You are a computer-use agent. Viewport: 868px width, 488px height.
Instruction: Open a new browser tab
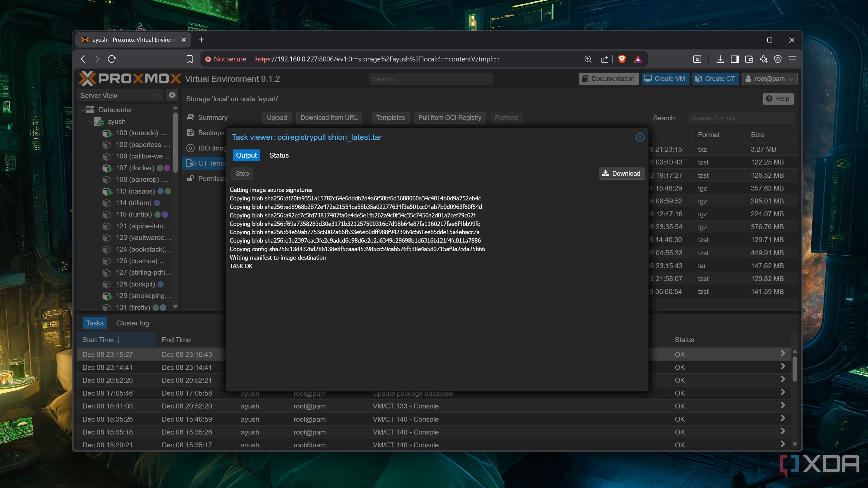point(201,40)
